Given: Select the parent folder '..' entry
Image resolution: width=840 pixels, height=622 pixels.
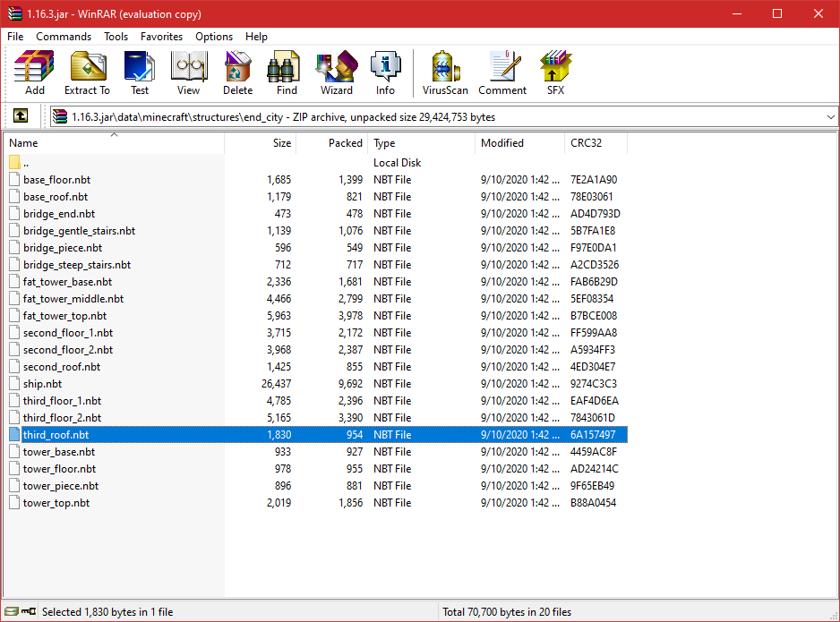Looking at the screenshot, I should 26,163.
